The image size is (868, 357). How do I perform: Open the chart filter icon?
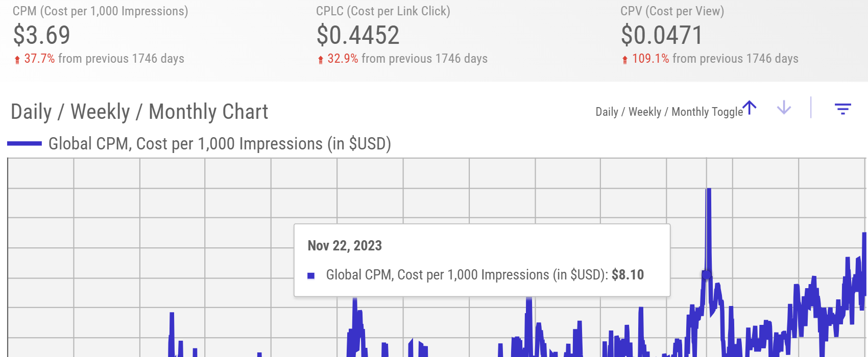coord(842,109)
